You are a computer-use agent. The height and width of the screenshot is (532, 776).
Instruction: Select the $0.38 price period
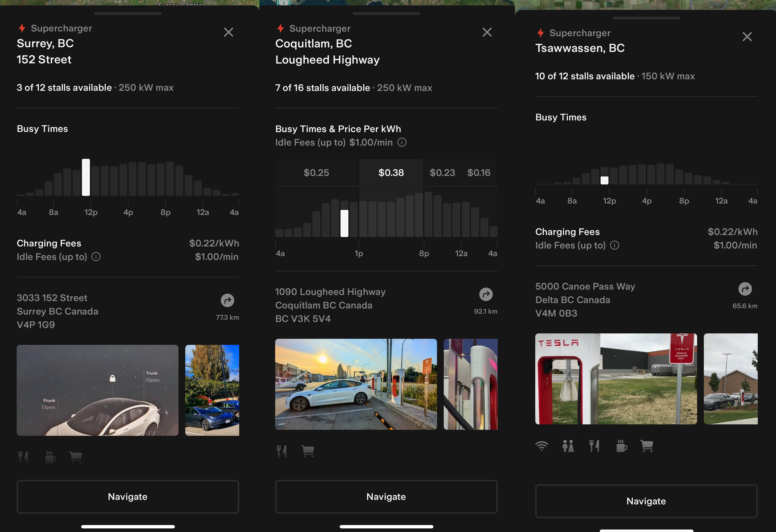(391, 173)
